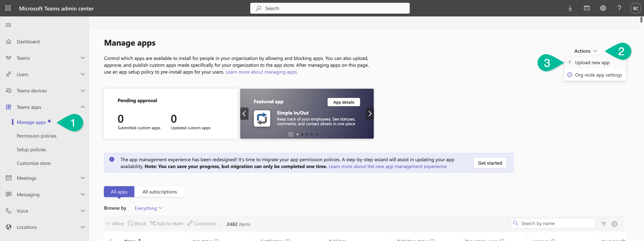This screenshot has width=644, height=241.
Task: Click the Simple In/Out app icon
Action: pos(262,118)
